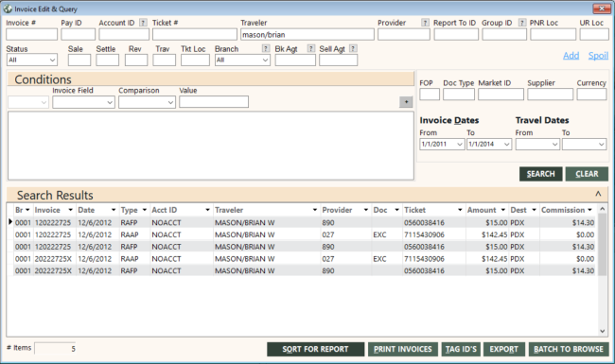Select the last row invoice 20222725X RAFP

point(305,270)
